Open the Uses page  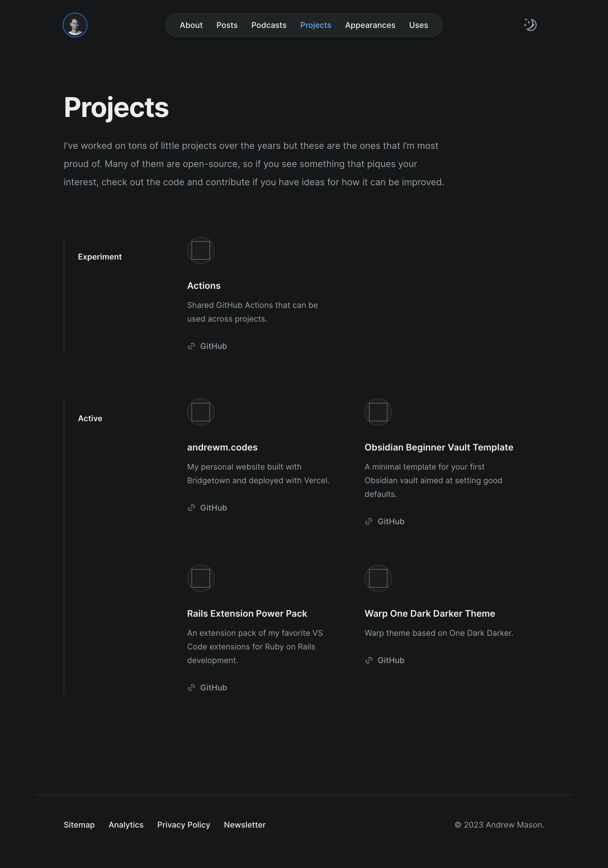pyautogui.click(x=419, y=25)
